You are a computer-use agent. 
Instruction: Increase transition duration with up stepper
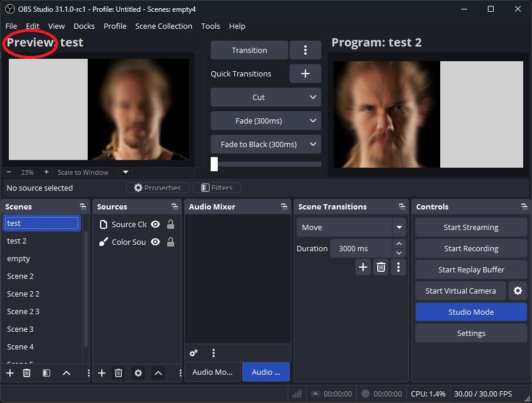click(x=399, y=244)
